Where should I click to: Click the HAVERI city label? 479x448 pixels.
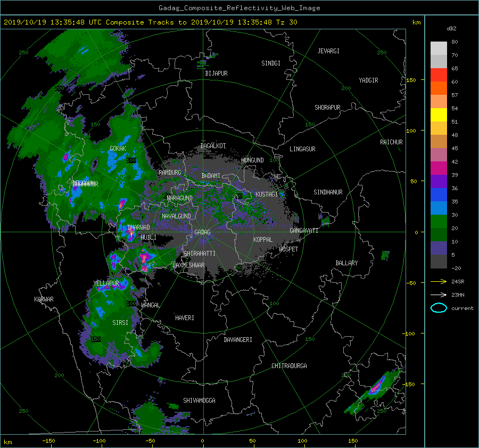click(x=185, y=318)
